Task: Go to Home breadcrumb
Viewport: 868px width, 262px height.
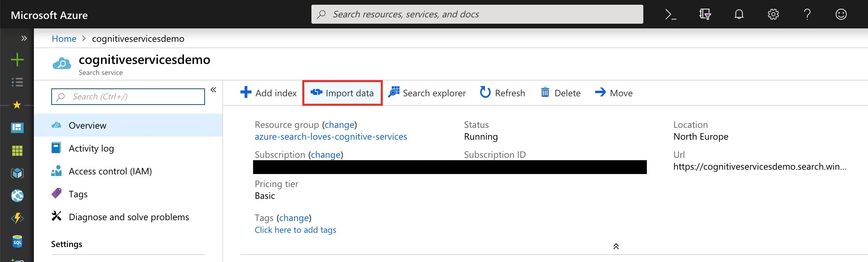Action: pyautogui.click(x=64, y=39)
